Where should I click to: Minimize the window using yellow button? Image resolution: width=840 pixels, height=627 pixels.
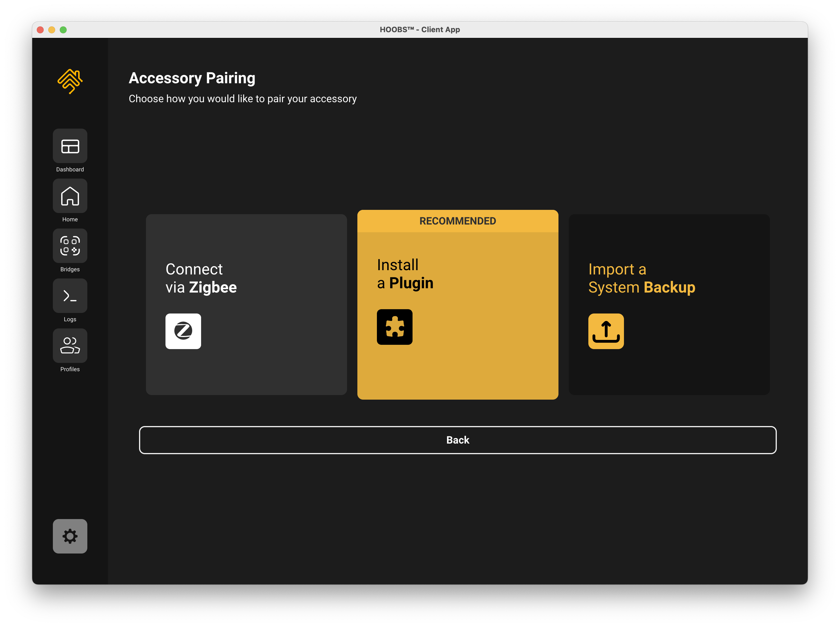click(x=52, y=30)
